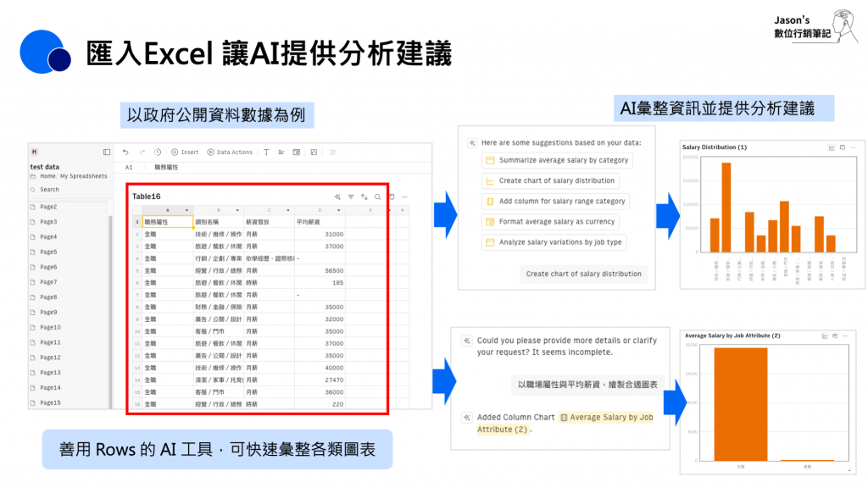Click the Redo arrow icon

(x=142, y=152)
